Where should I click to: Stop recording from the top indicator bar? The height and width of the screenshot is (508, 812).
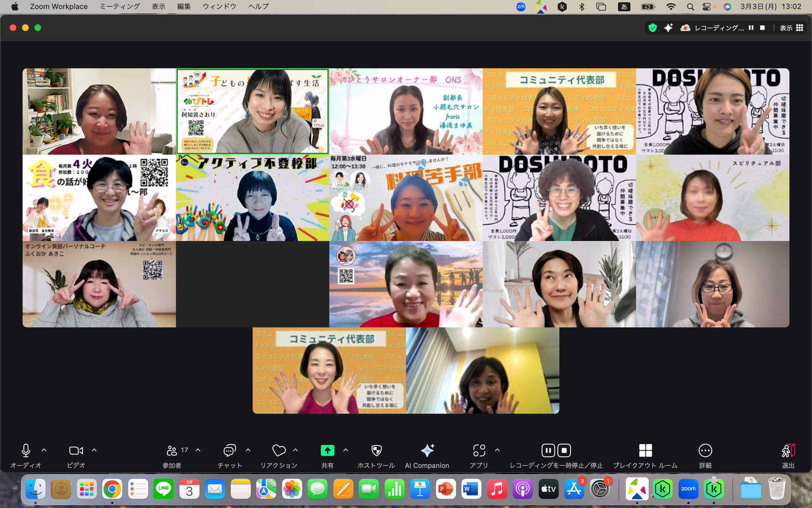pos(762,28)
